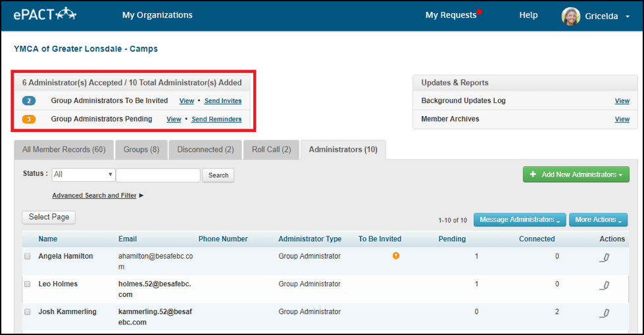Screen dimensions: 644x335
Task: Click into the search text field
Action: point(158,175)
